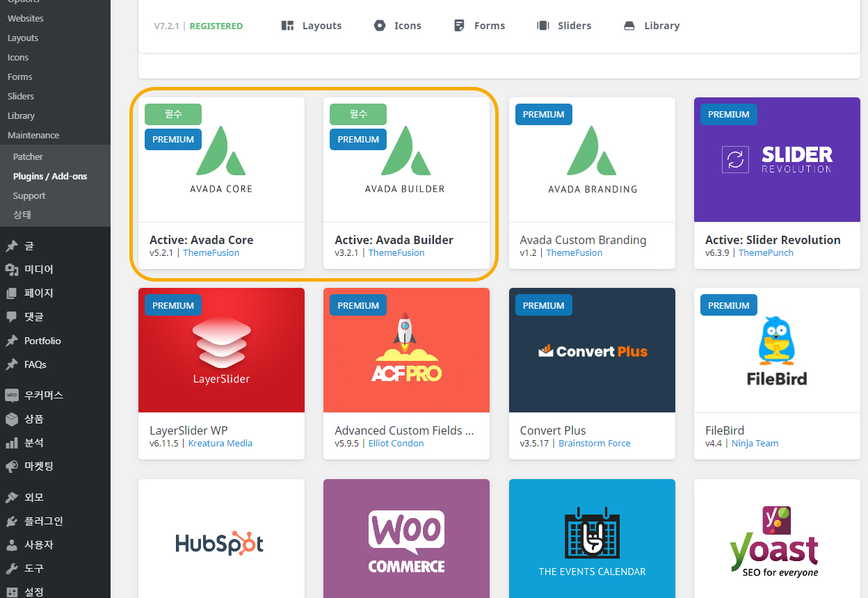Viewport: 868px width, 598px height.
Task: Click the pin icon next to Portfolio
Action: coord(12,341)
